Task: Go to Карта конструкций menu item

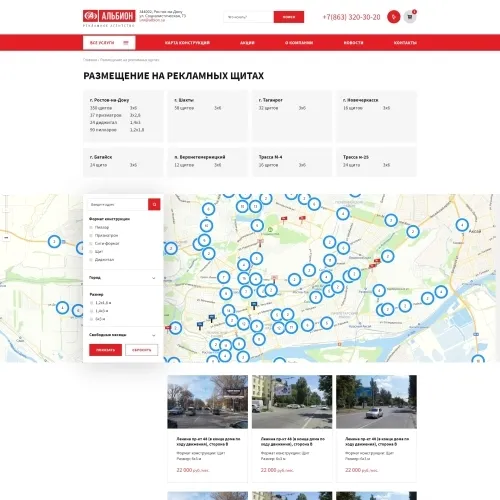Action: [x=187, y=43]
